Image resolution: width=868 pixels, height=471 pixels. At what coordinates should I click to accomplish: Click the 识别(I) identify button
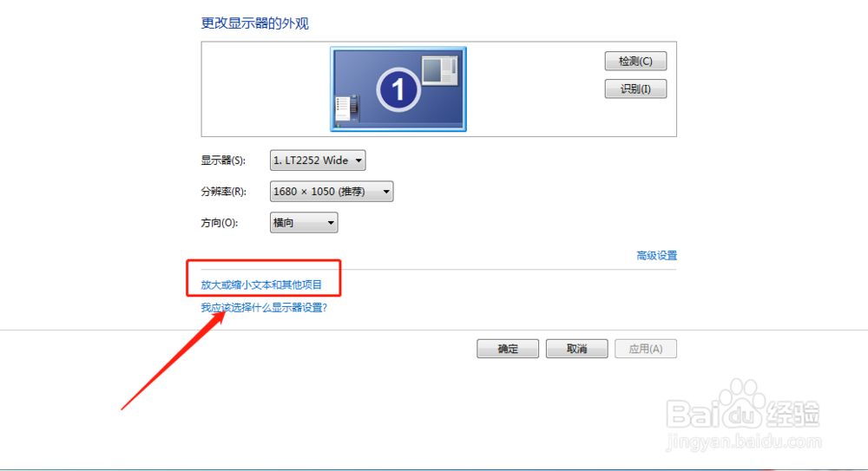tap(635, 88)
